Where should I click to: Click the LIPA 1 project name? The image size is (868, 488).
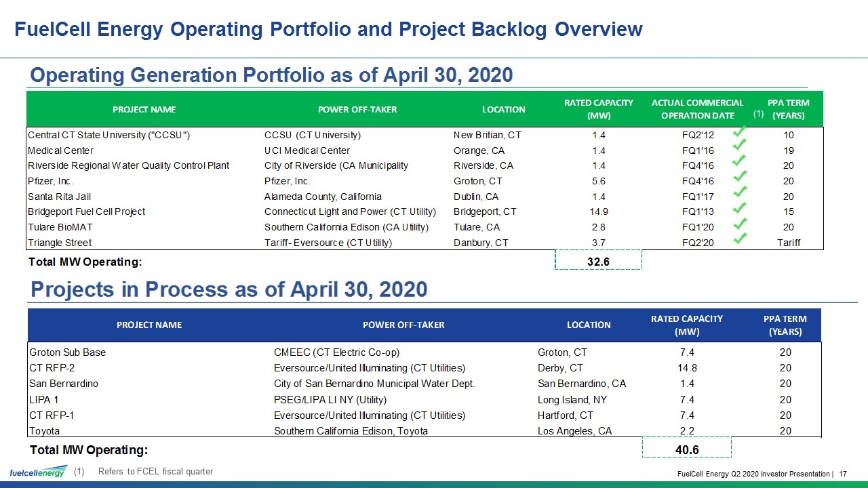(x=44, y=400)
